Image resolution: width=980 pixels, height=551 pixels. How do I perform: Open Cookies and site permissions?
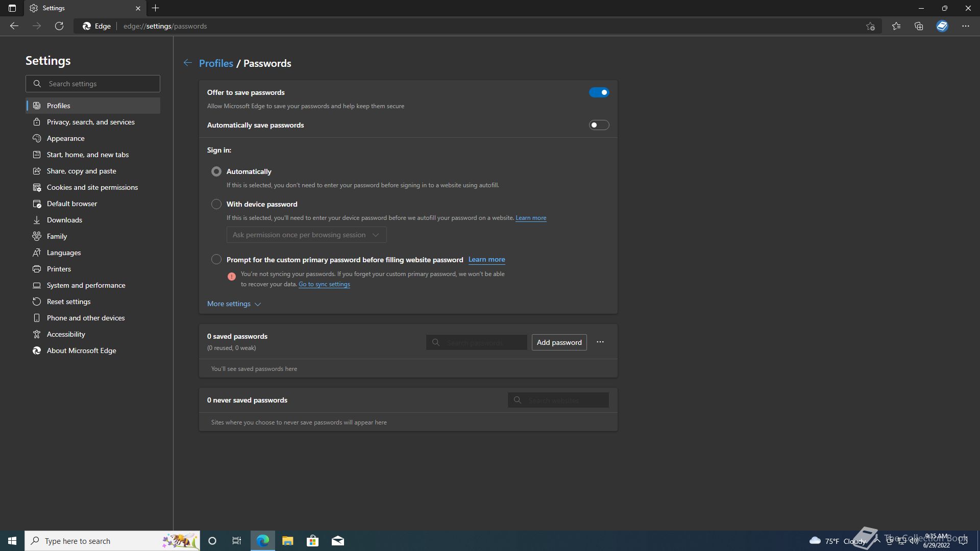pos(93,187)
